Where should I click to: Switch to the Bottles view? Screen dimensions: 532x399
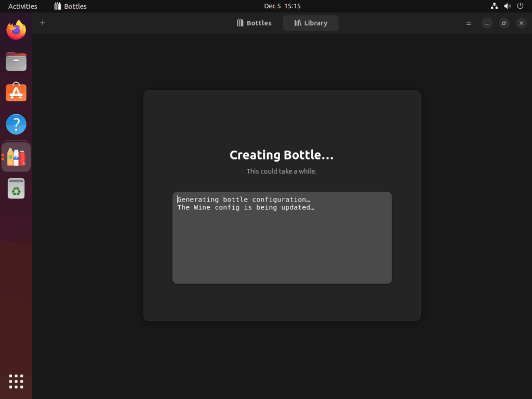(254, 23)
